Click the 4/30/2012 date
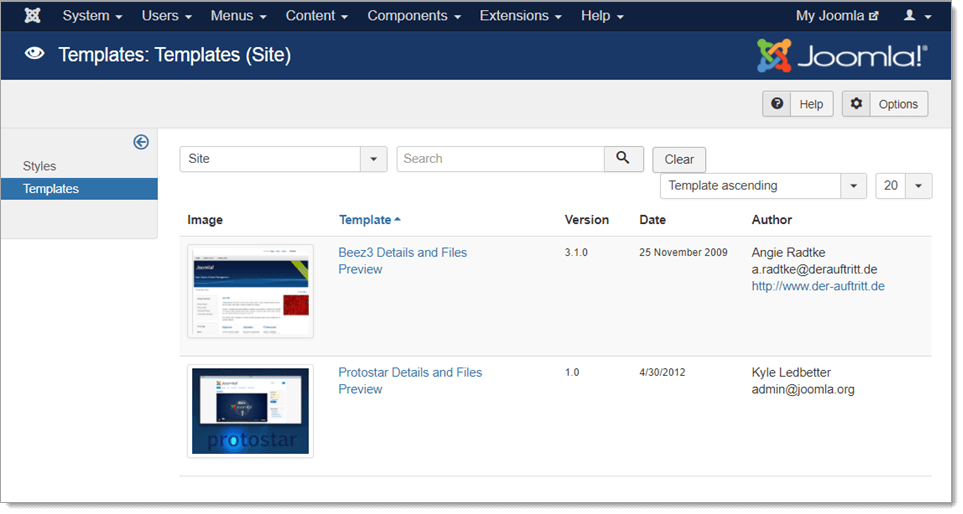 click(662, 372)
